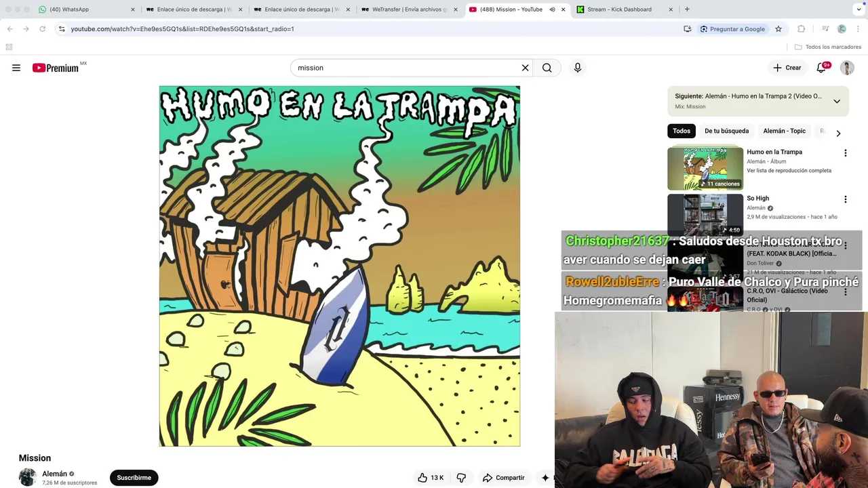868x488 pixels.
Task: Run the search with the magnifier button
Action: (x=547, y=68)
